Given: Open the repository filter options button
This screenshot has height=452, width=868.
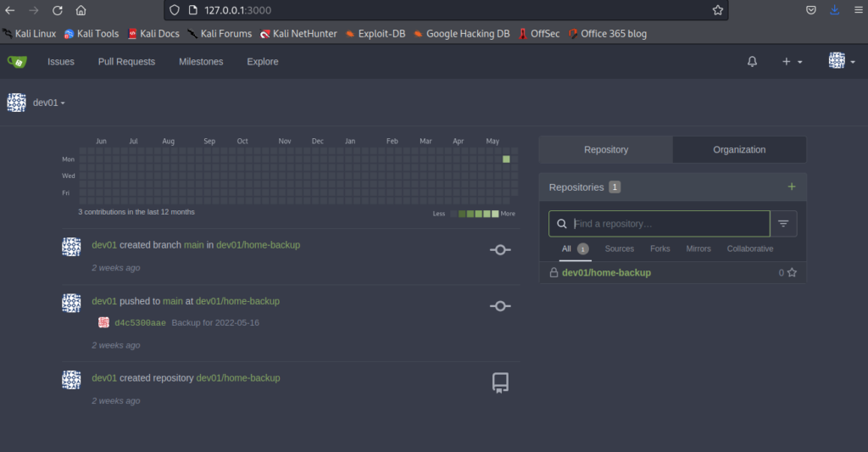Looking at the screenshot, I should click(x=783, y=224).
